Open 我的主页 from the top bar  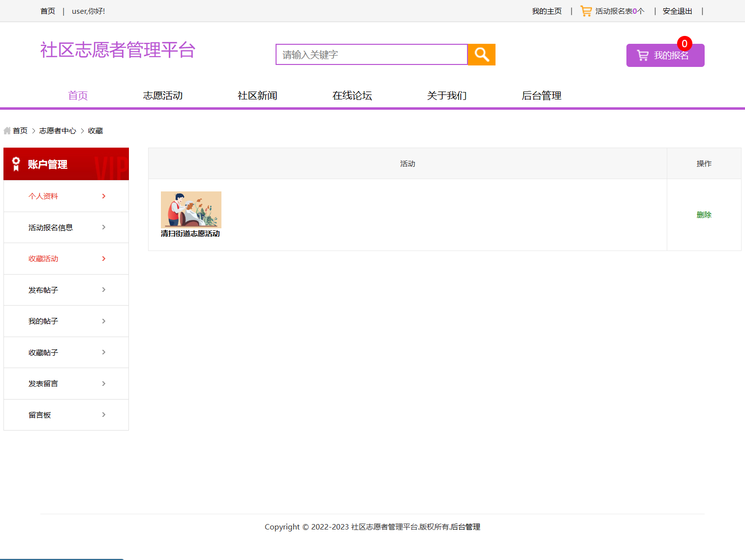[x=547, y=10]
